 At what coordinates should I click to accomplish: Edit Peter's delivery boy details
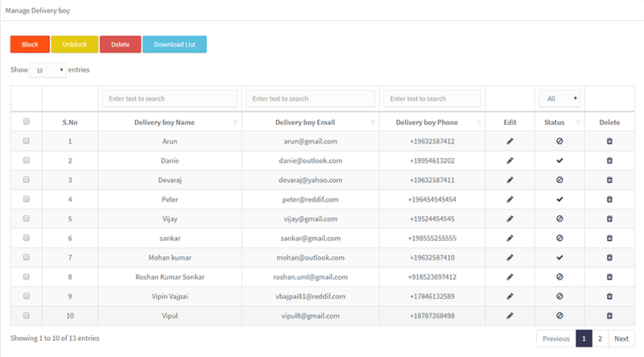[x=510, y=200]
